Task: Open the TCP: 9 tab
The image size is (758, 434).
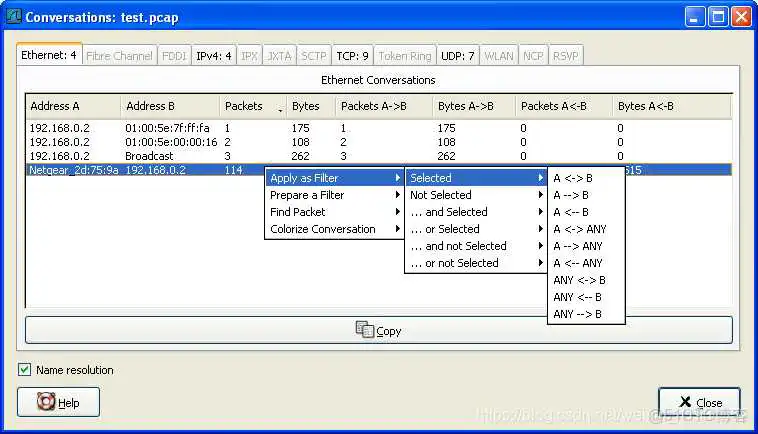Action: pos(352,56)
